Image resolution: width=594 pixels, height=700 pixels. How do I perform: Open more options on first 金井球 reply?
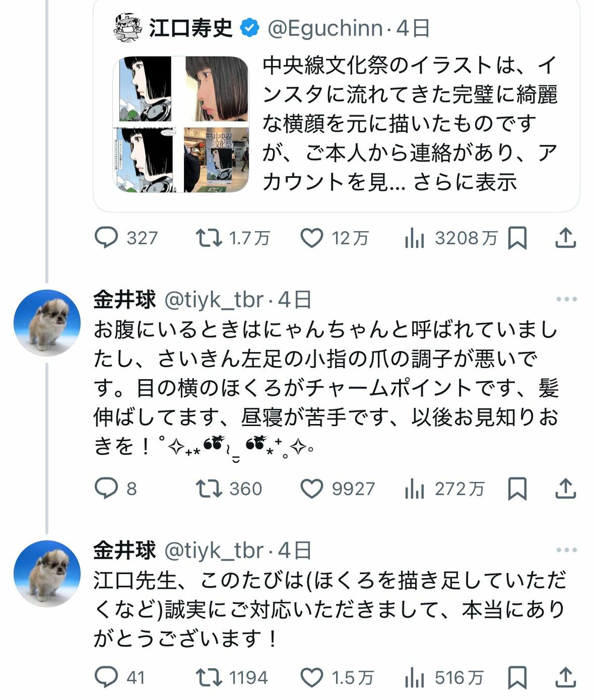point(566,299)
